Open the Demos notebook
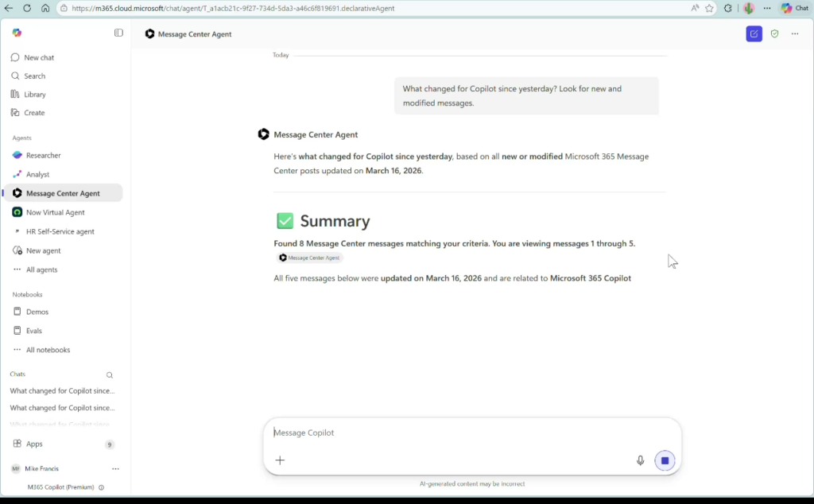Screen dimensions: 814x504 pyautogui.click(x=37, y=312)
